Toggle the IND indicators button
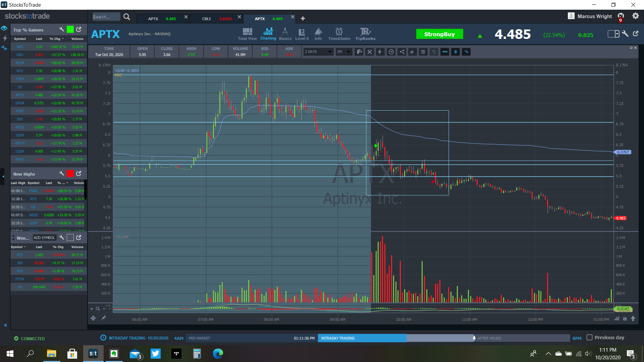The width and height of the screenshot is (644, 362). [445, 52]
